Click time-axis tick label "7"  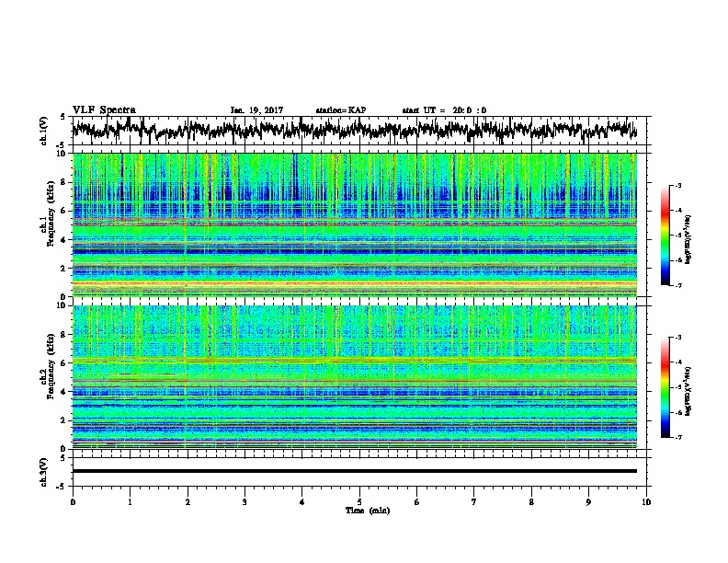click(474, 502)
